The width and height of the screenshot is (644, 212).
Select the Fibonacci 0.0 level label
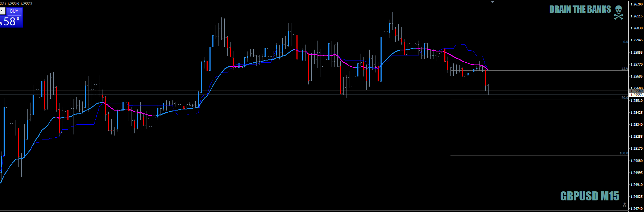click(626, 42)
